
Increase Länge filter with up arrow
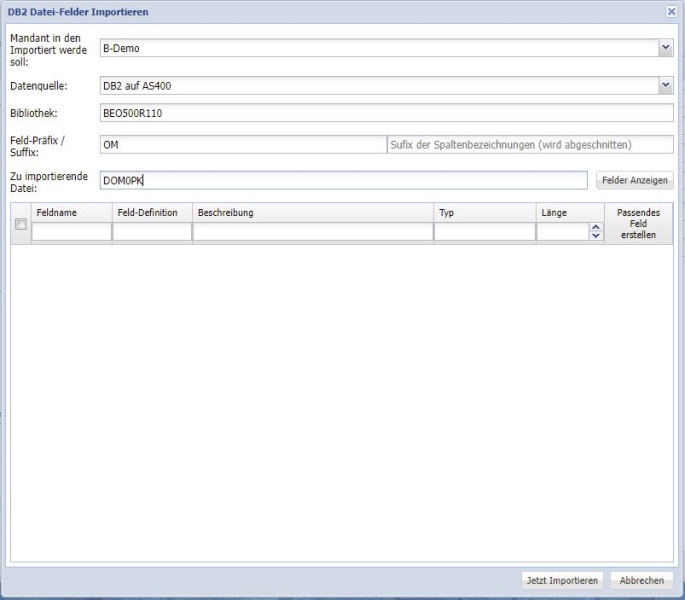pyautogui.click(x=596, y=228)
